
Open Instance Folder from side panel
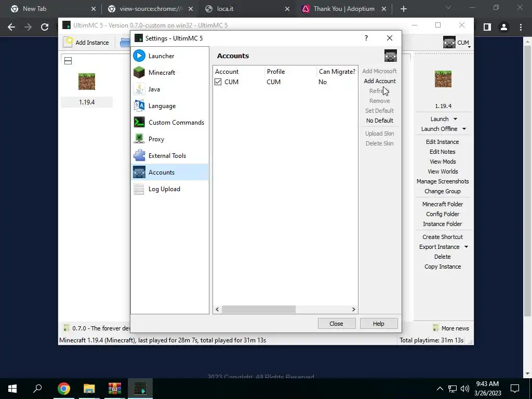pyautogui.click(x=443, y=224)
